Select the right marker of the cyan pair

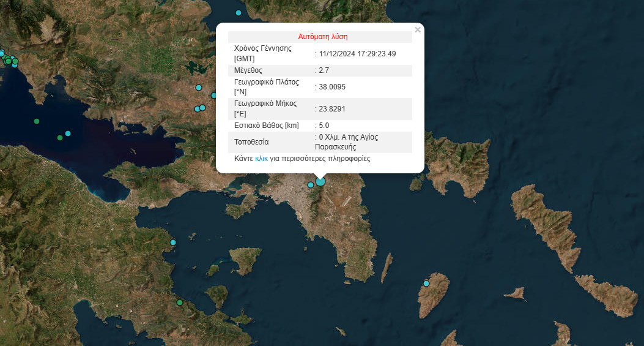[x=202, y=108]
